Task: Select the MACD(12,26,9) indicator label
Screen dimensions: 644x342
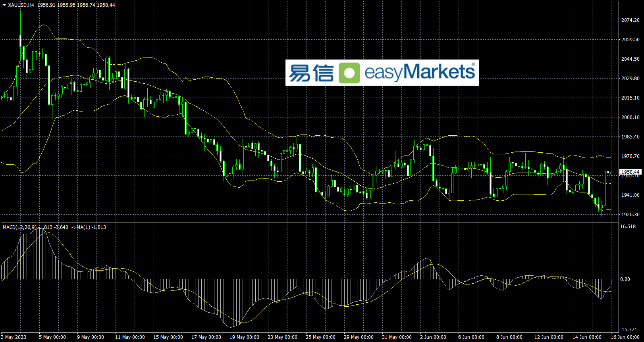Action: click(x=19, y=227)
